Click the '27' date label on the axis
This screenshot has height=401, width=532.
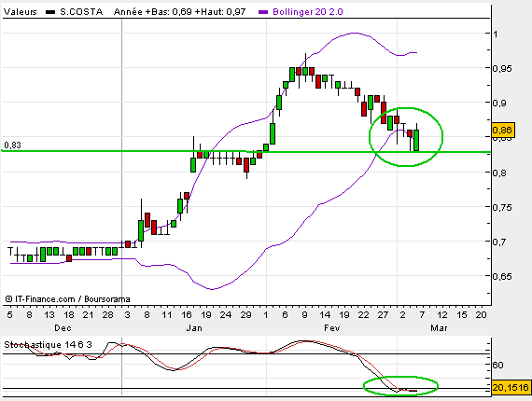[383, 315]
